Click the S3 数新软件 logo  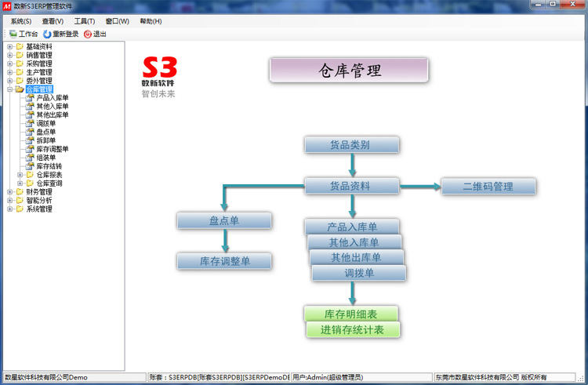click(159, 77)
